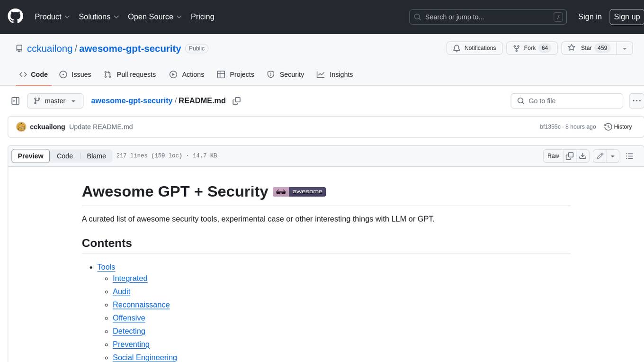View the file History

tap(618, 127)
